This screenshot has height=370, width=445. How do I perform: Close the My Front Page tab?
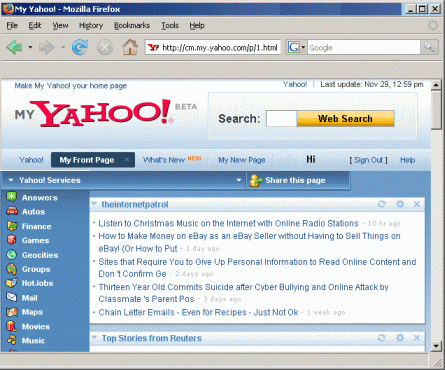(x=127, y=160)
